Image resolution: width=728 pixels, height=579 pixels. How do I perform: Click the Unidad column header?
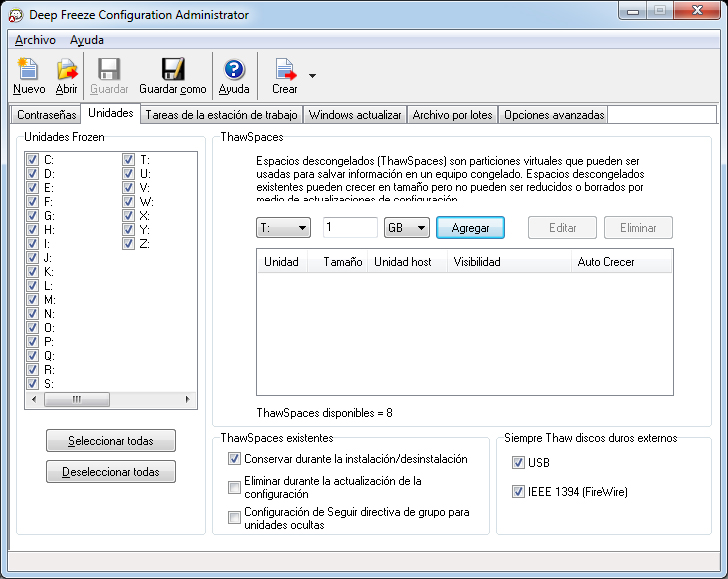pos(281,262)
